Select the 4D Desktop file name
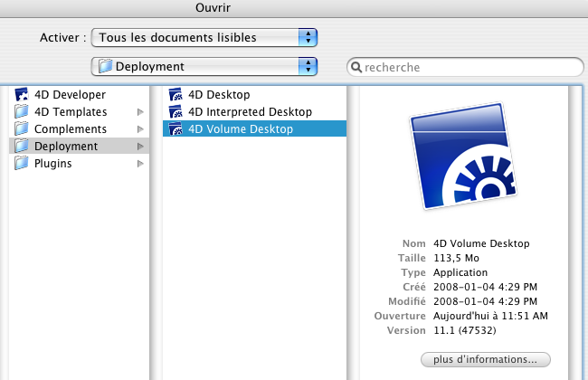 219,95
